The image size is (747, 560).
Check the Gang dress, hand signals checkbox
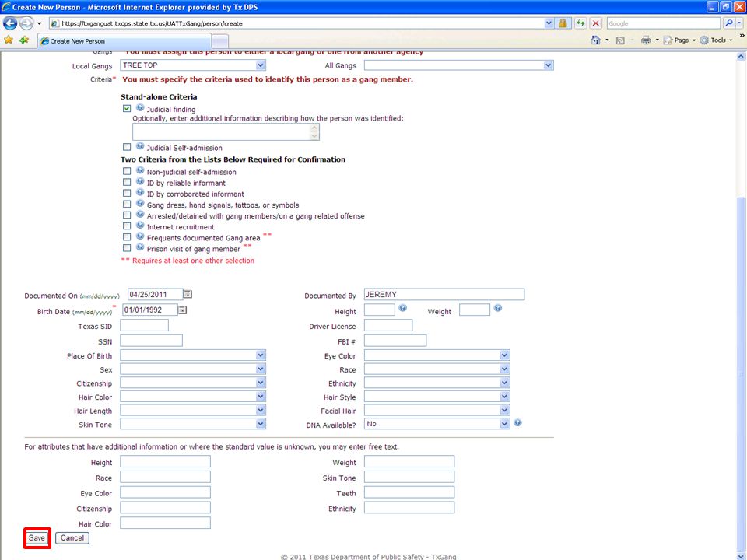[x=127, y=205]
